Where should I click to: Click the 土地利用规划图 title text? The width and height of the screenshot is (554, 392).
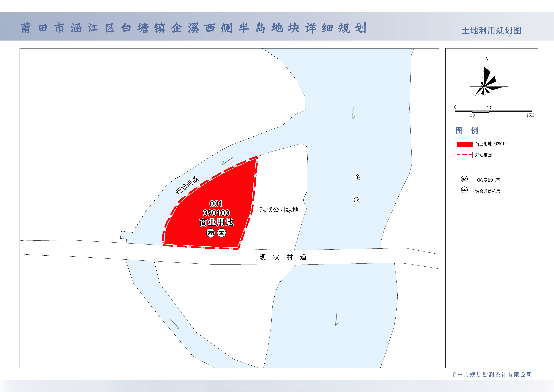pos(491,31)
